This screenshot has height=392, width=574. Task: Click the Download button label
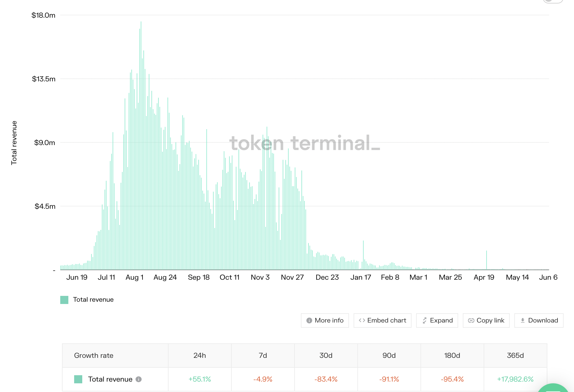pyautogui.click(x=543, y=320)
